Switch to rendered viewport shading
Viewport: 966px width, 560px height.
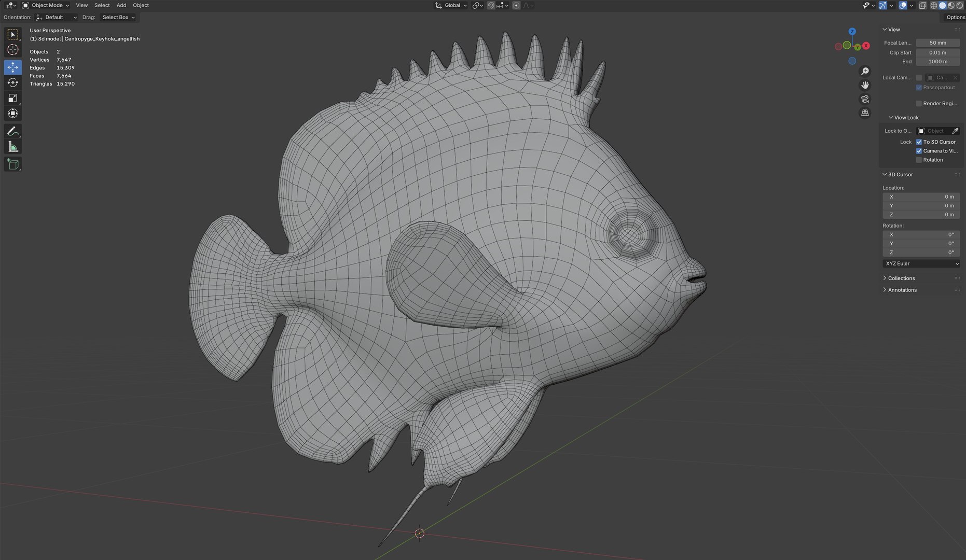(x=960, y=5)
